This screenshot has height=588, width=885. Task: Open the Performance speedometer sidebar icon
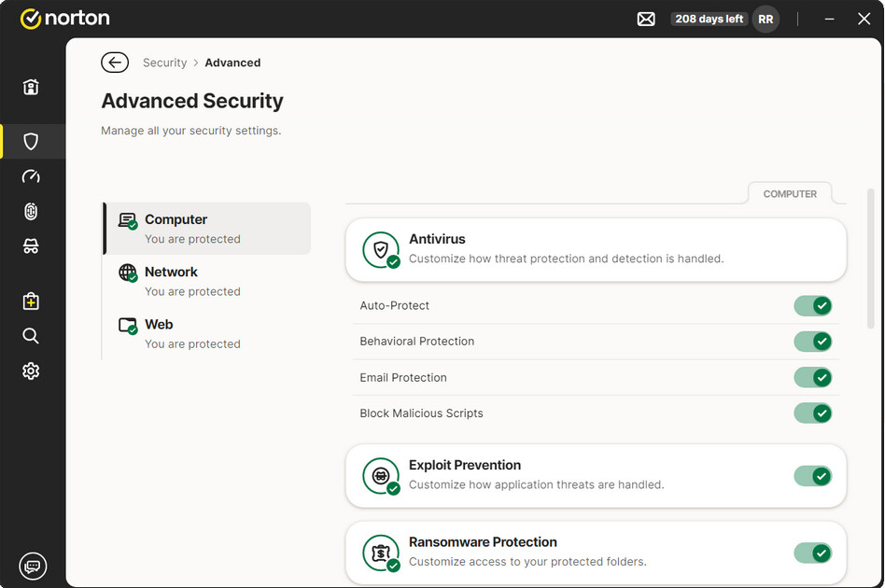point(31,177)
